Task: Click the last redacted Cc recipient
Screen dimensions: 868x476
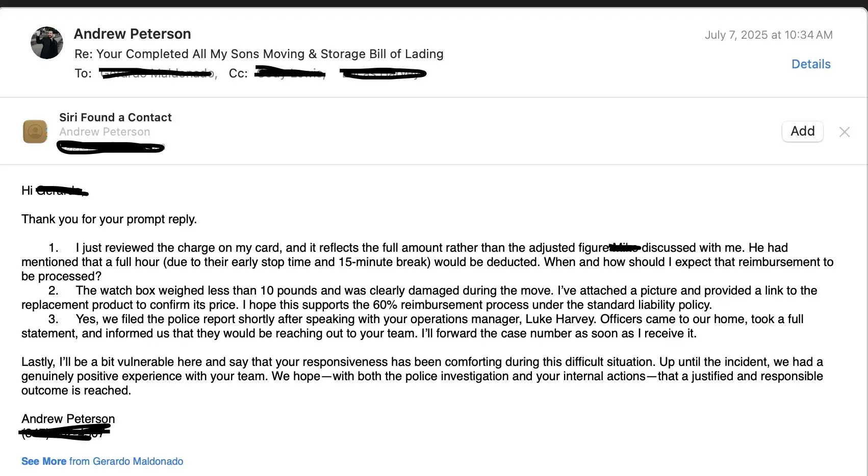Action: point(384,74)
